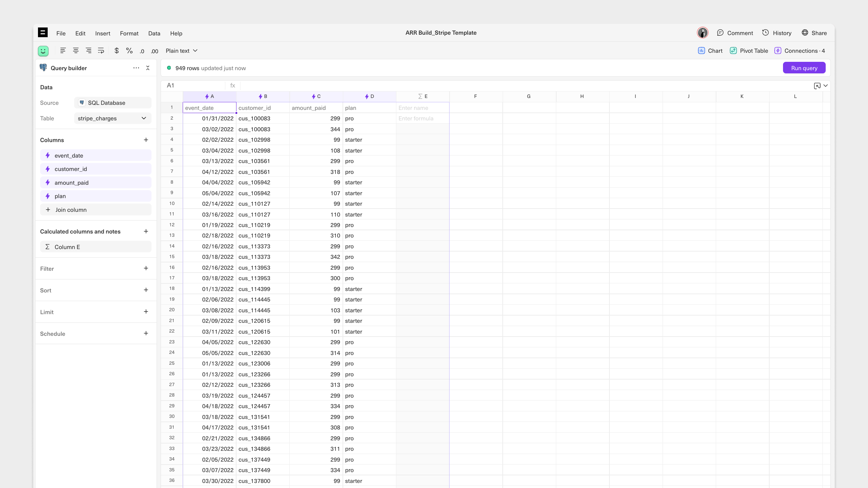Expand the stripe_charges table dropdown

pyautogui.click(x=144, y=118)
